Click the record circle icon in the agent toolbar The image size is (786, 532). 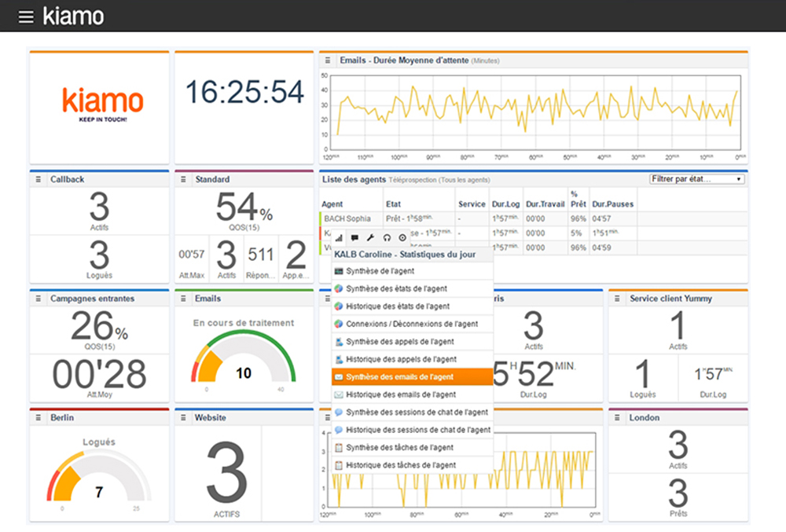[402, 238]
